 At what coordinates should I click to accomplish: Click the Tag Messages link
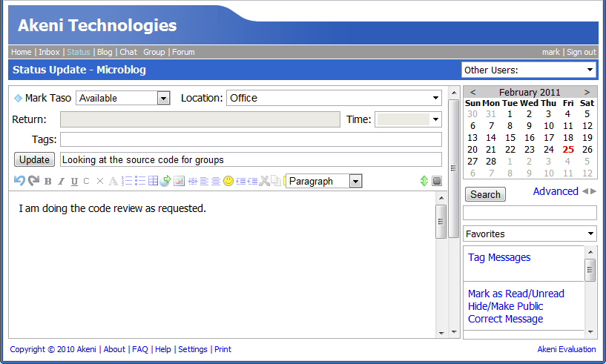pyautogui.click(x=499, y=257)
